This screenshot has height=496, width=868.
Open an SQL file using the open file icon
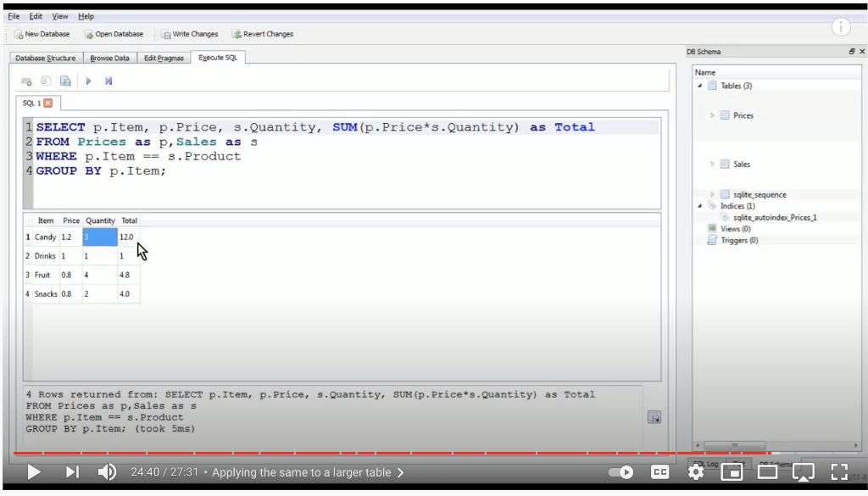pos(45,81)
